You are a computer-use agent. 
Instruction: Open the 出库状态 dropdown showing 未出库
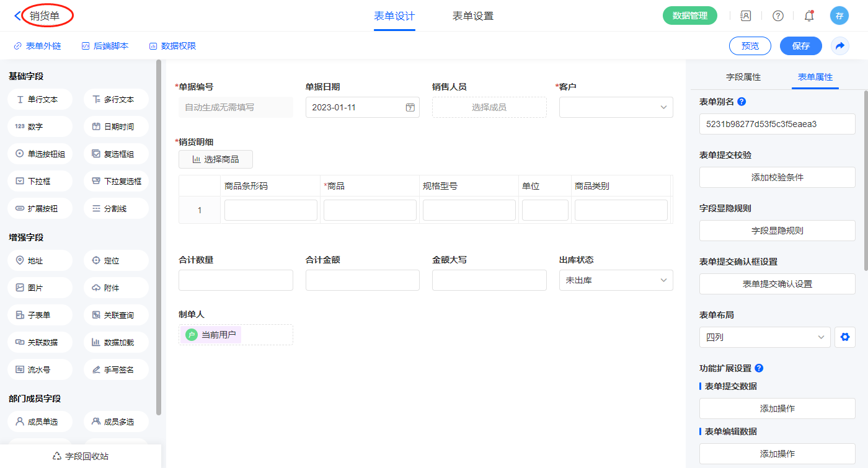pos(616,280)
